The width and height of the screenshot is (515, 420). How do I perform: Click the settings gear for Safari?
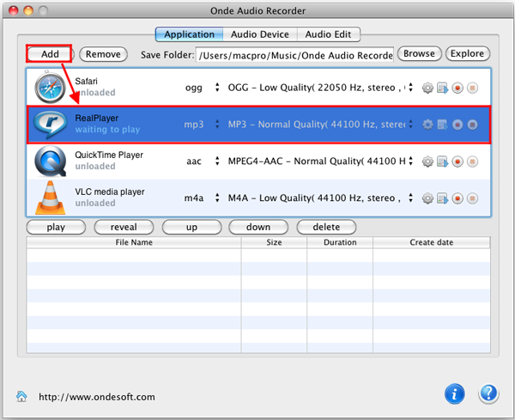click(428, 88)
